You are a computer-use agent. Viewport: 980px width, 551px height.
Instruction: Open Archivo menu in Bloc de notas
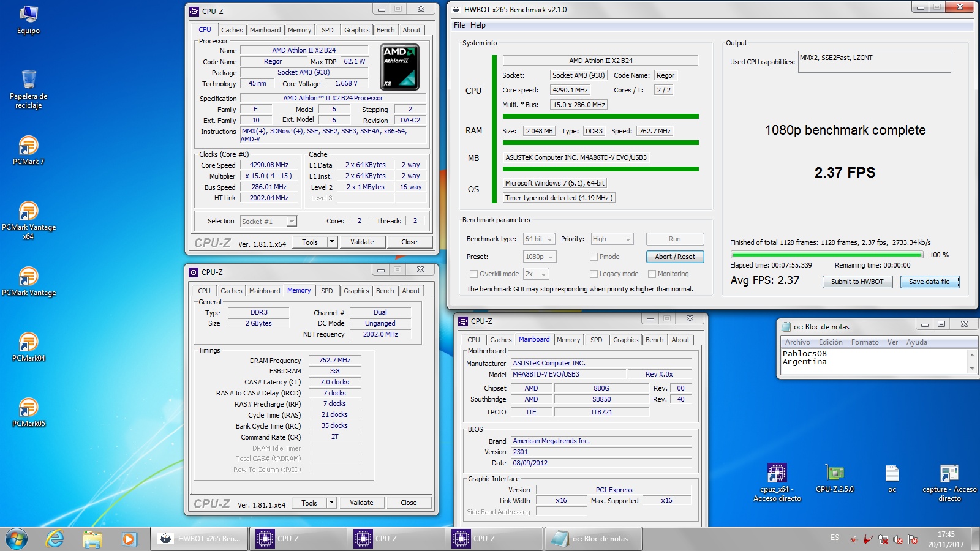pyautogui.click(x=797, y=342)
